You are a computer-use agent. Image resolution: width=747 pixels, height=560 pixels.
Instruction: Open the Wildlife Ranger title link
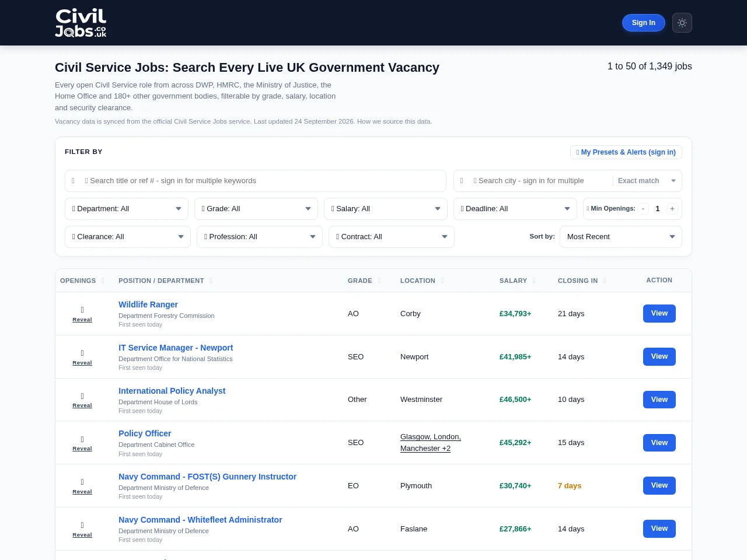[x=148, y=304]
